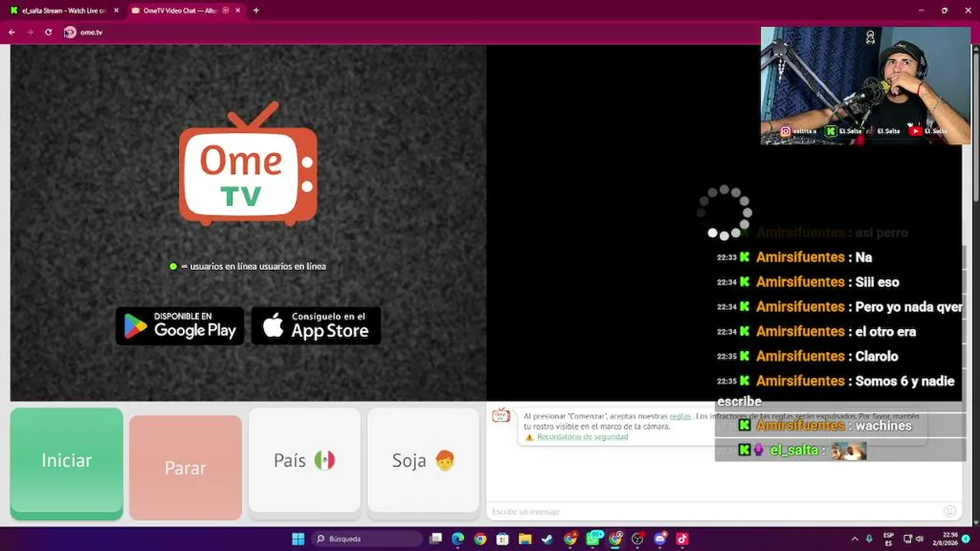Click the microphone icon in system tray

pos(869,539)
